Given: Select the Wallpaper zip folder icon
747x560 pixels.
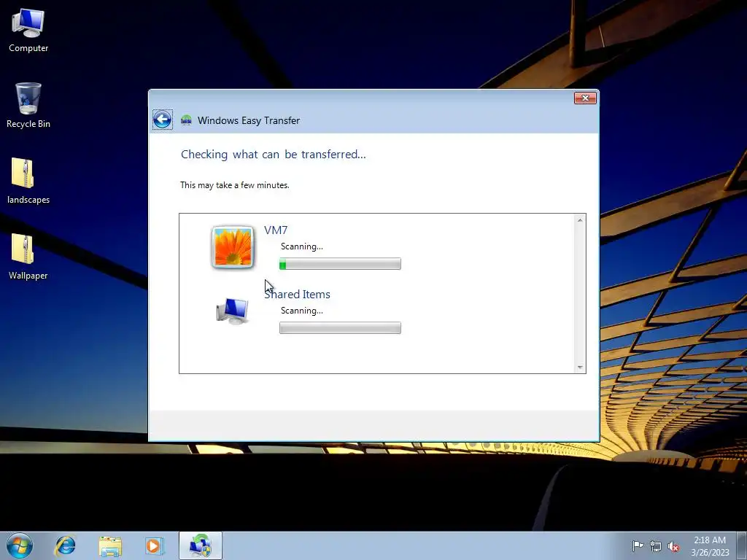Looking at the screenshot, I should pos(28,257).
